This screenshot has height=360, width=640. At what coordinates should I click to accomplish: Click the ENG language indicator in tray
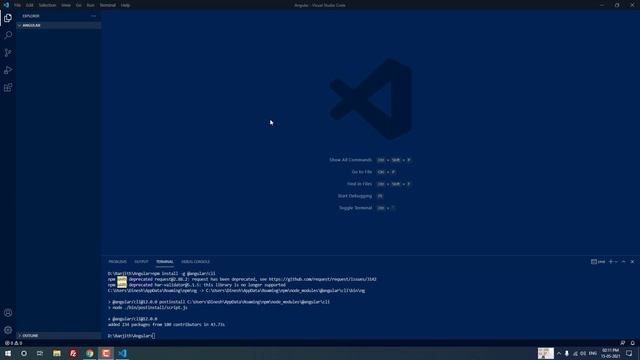coord(593,353)
